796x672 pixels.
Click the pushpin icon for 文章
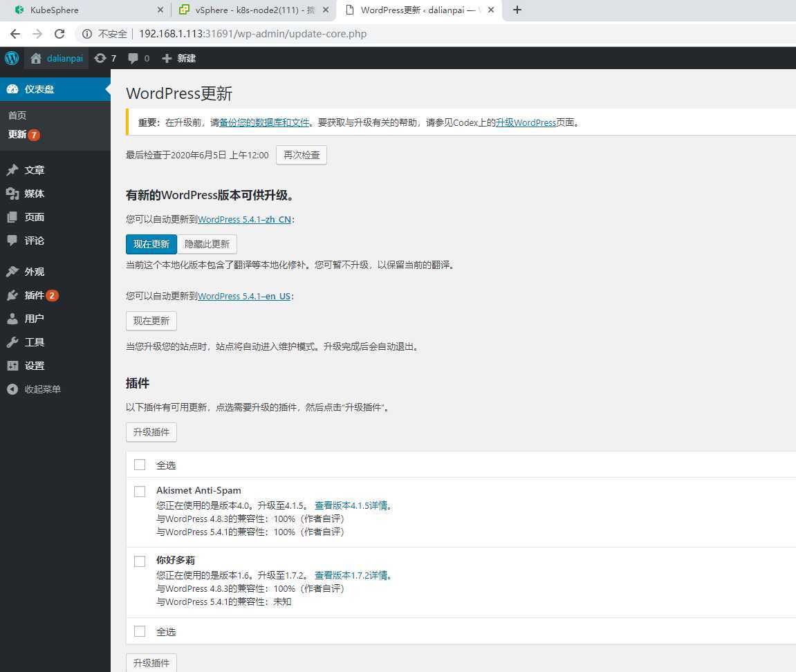[x=12, y=170]
